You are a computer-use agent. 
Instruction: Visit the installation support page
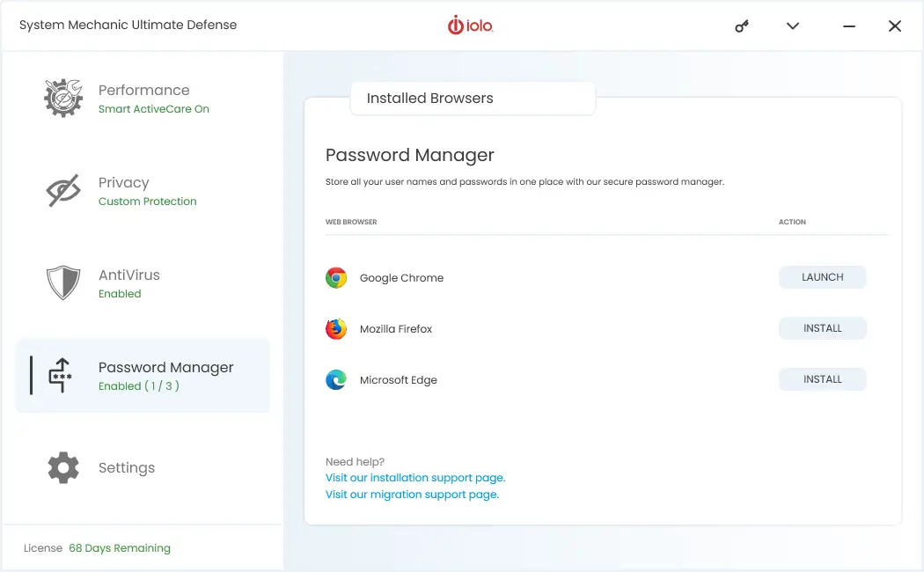[415, 477]
